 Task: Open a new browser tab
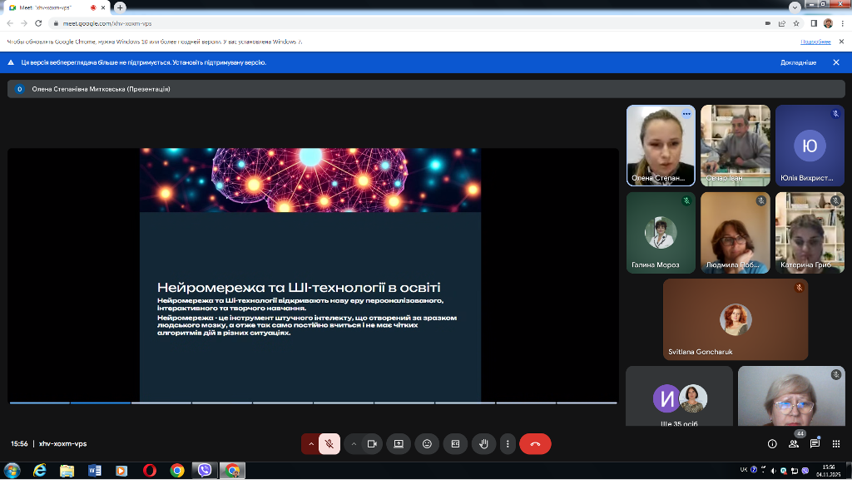pyautogui.click(x=121, y=7)
